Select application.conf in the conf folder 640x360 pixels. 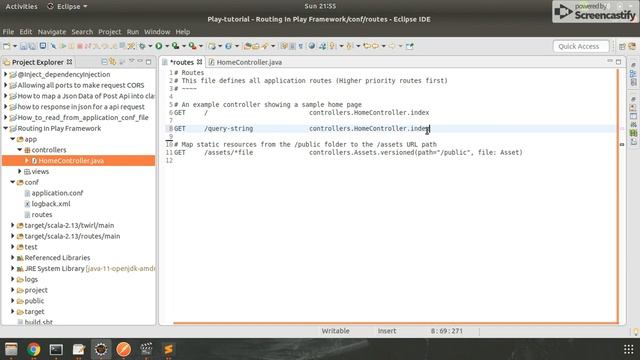57,193
